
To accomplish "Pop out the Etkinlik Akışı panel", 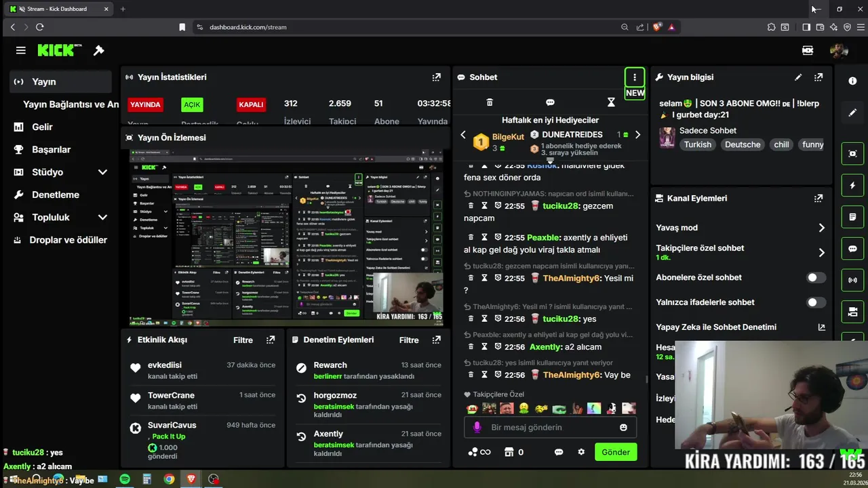I will 271,340.
